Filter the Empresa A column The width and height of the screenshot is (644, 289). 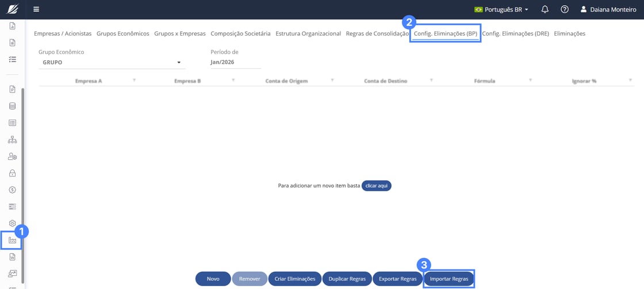pos(135,80)
